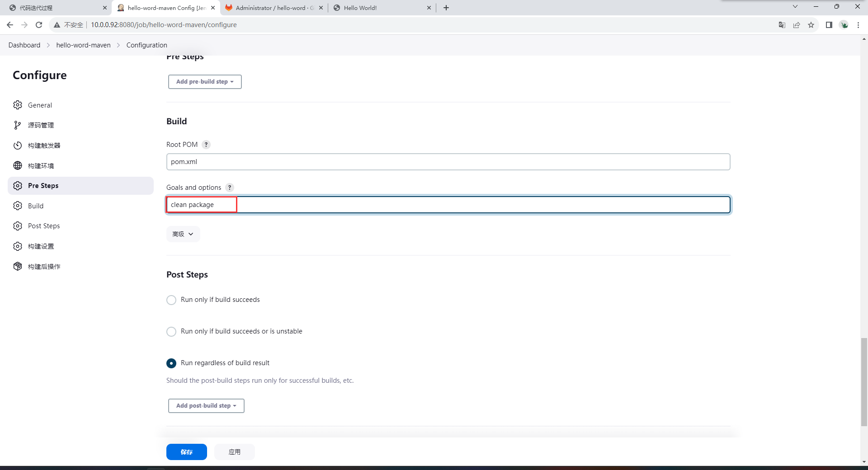
Task: Click the post-build actions cube icon (构建后操作)
Action: [x=18, y=266]
